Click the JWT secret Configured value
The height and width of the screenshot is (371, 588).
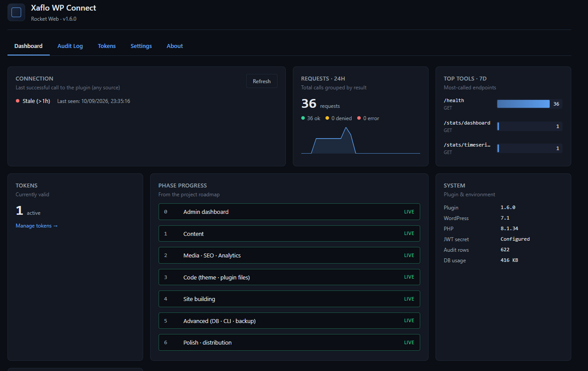515,239
